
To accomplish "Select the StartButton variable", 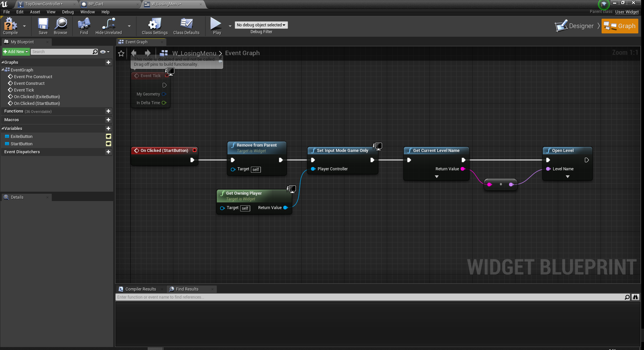I will (21, 144).
